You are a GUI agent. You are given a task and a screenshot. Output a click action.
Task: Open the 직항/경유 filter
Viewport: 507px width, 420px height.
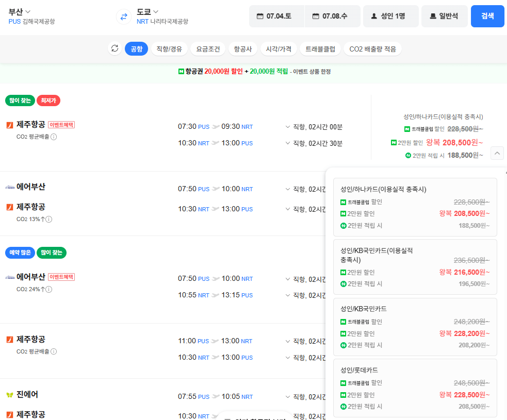tap(169, 49)
